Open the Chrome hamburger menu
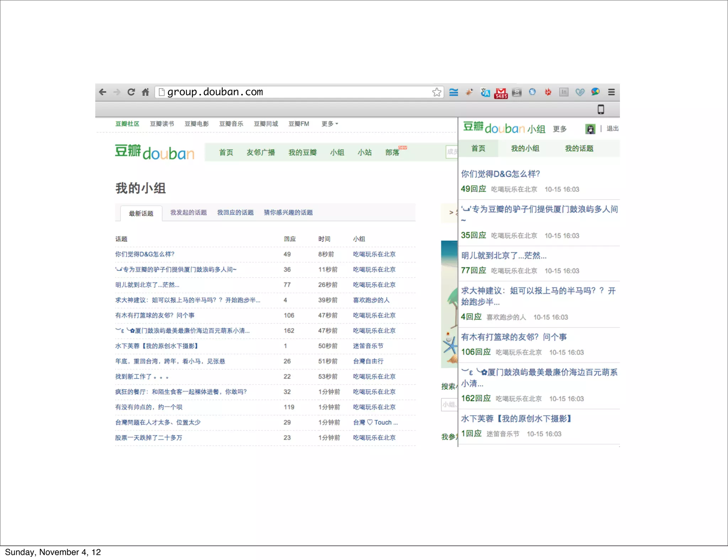728x560 pixels. [611, 92]
